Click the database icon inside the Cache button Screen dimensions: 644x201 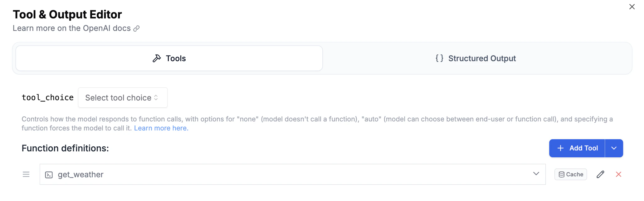562,174
